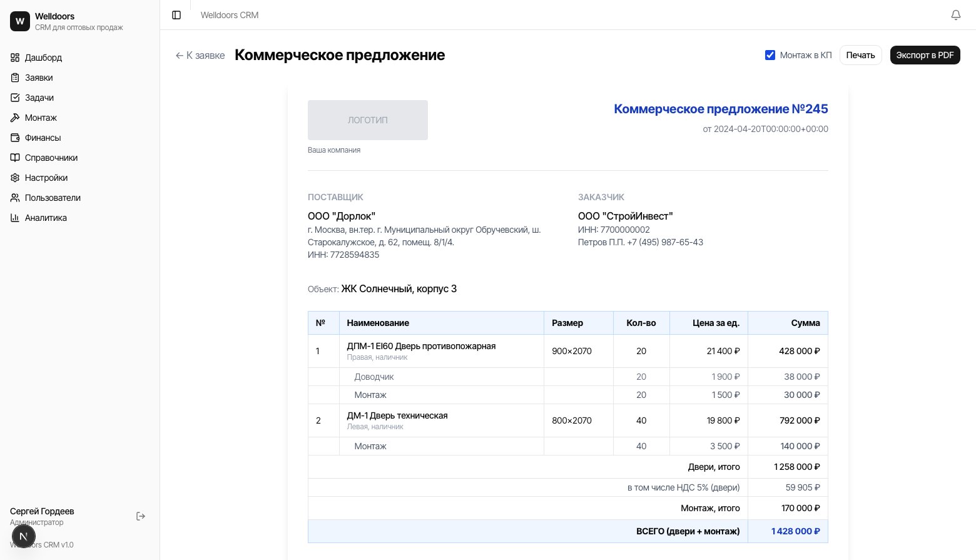Click customer ИНН: 7700000002
Image resolution: width=976 pixels, height=560 pixels.
(614, 230)
